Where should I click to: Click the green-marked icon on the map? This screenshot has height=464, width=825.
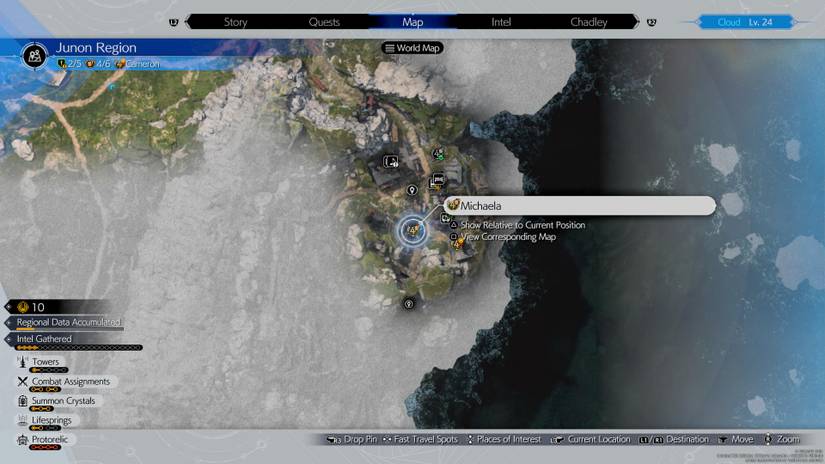point(438,153)
